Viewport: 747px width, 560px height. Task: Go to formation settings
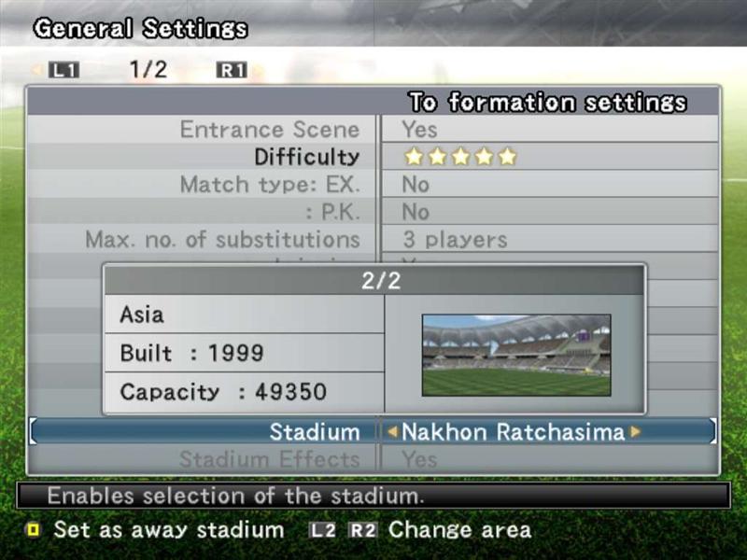[x=547, y=102]
